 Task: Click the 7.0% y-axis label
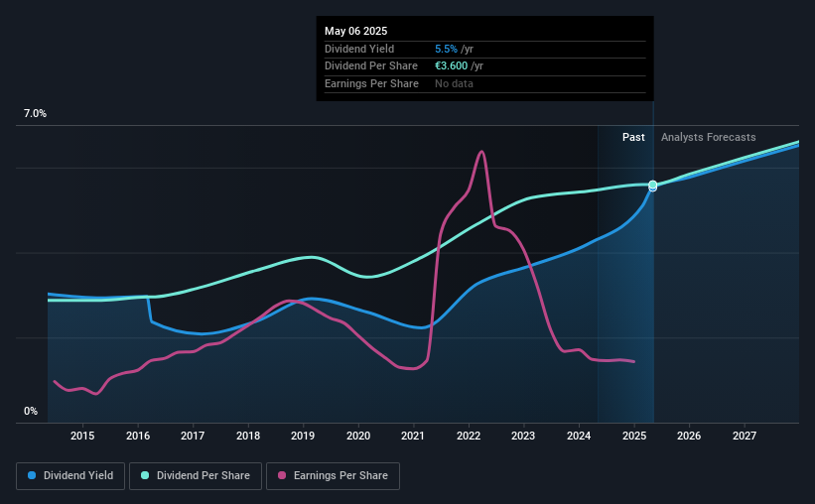[35, 114]
